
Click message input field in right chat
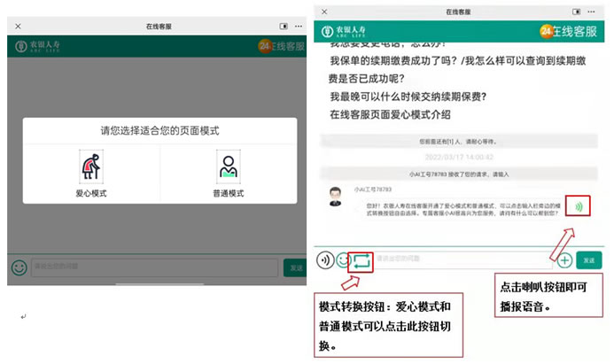[461, 259]
